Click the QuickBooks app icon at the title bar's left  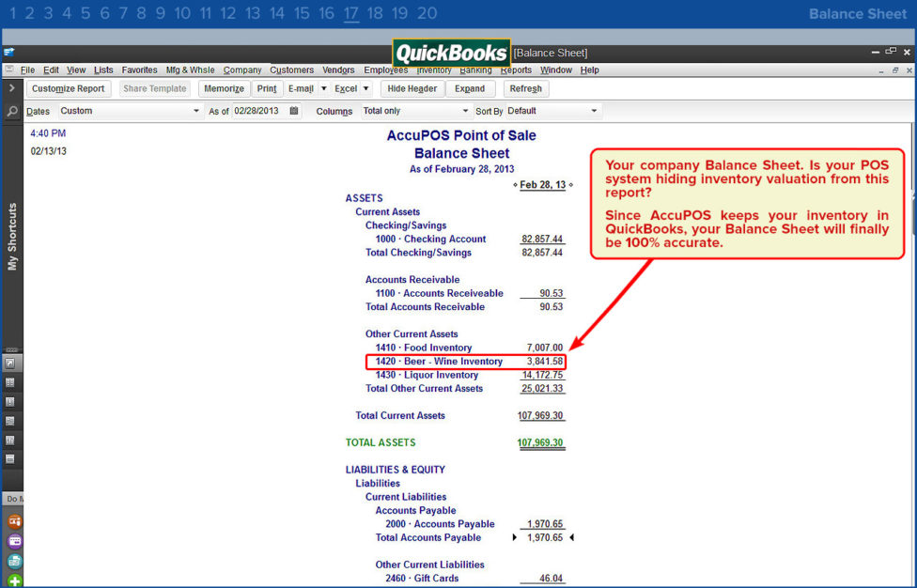[x=9, y=52]
